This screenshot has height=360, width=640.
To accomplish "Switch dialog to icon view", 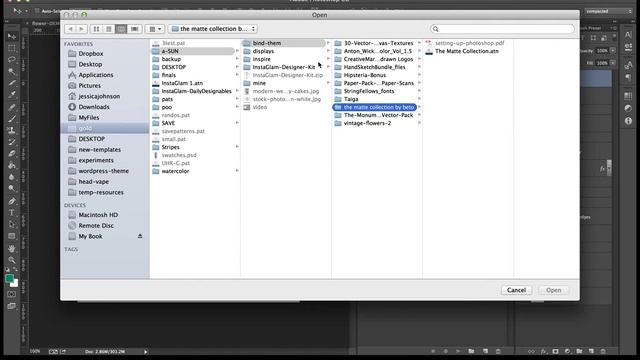I will click(x=96, y=29).
